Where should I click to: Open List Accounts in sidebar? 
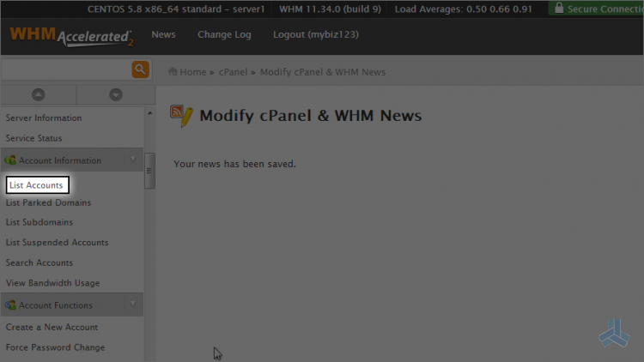(36, 185)
